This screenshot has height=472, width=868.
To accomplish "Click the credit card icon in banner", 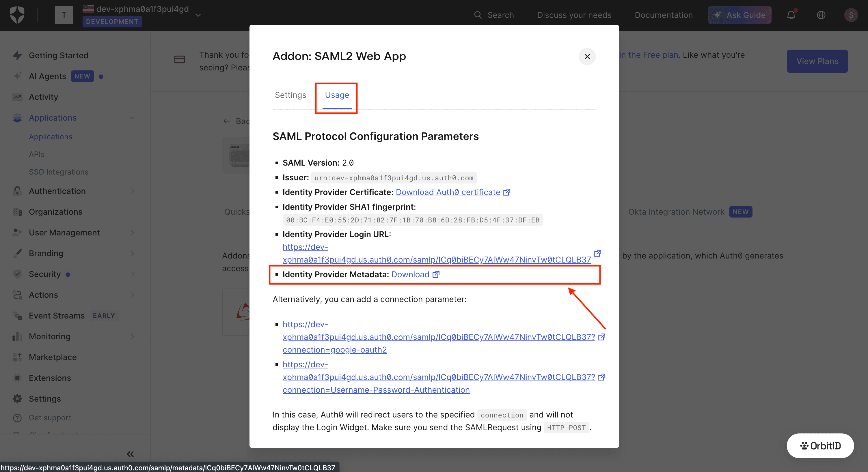I will [x=179, y=60].
